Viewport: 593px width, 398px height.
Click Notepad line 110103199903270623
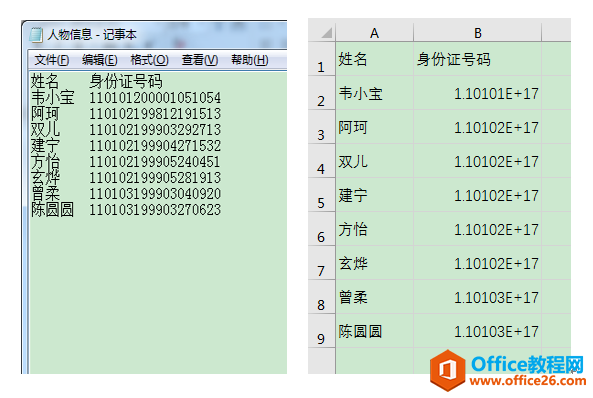[x=155, y=210]
